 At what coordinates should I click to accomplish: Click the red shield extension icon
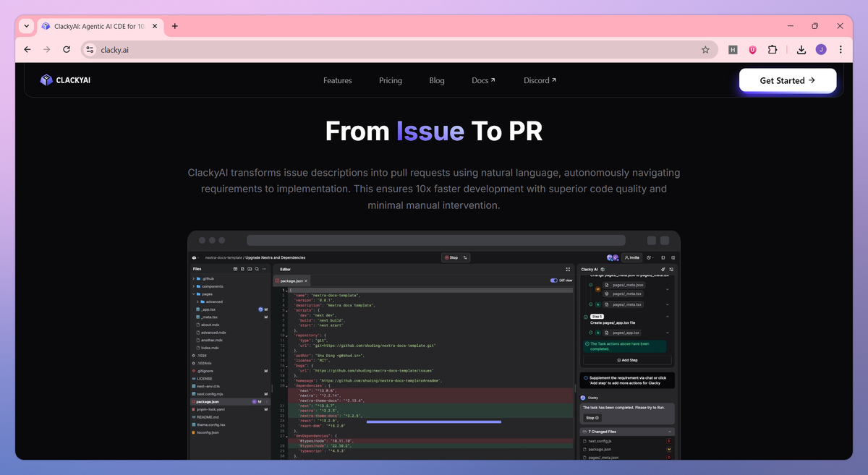click(x=752, y=50)
